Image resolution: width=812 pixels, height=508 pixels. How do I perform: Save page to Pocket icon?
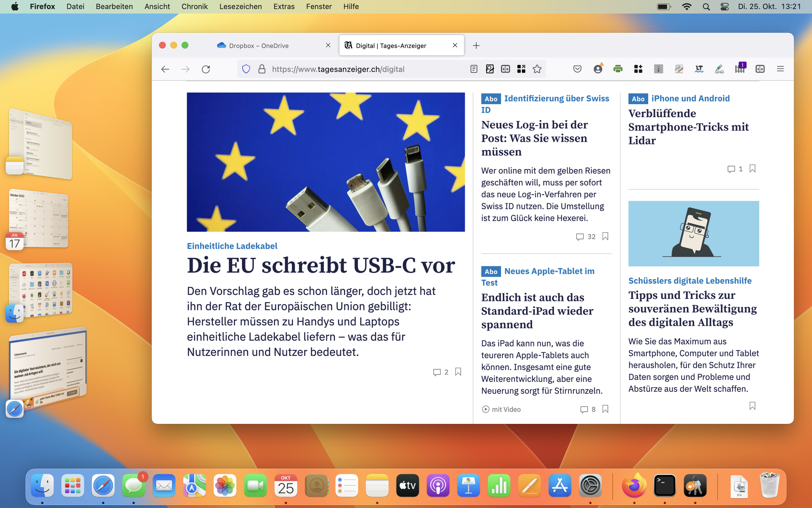(577, 69)
